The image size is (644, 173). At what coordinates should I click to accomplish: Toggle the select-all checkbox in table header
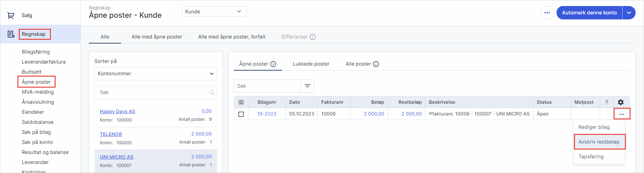click(241, 102)
